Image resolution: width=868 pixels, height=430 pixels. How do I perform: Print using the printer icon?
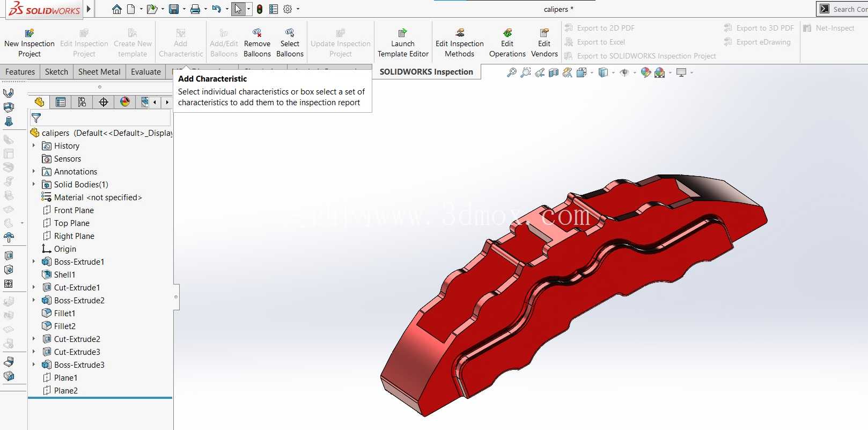195,9
